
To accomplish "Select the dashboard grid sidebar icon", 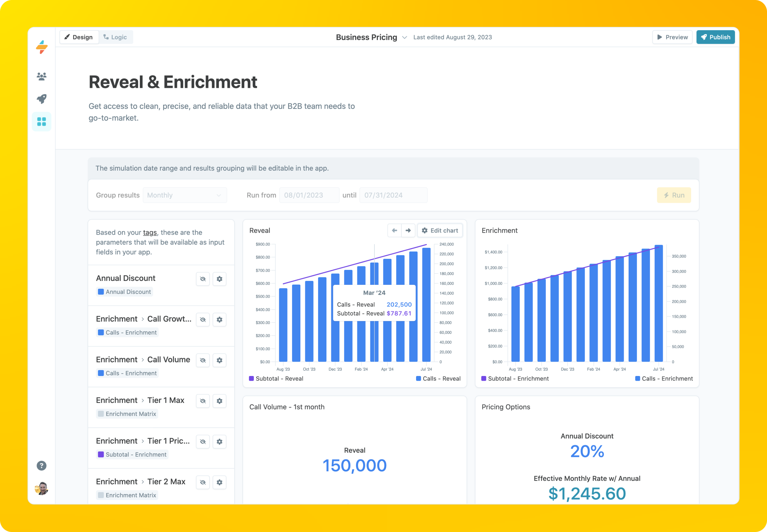I will 41,122.
